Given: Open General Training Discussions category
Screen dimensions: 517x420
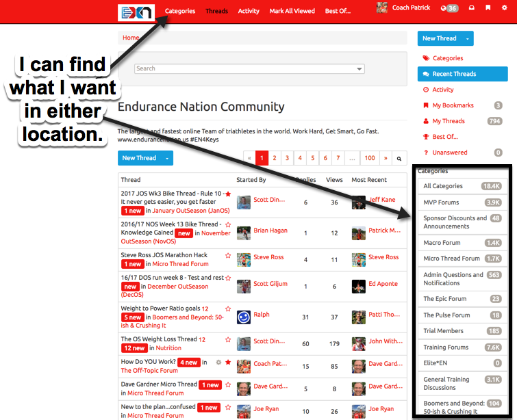Looking at the screenshot, I should 462,384.
